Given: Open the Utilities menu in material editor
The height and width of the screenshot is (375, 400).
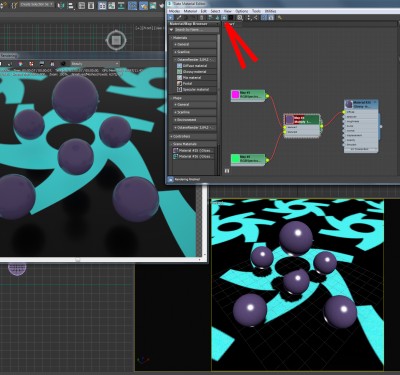Looking at the screenshot, I should coord(270,11).
